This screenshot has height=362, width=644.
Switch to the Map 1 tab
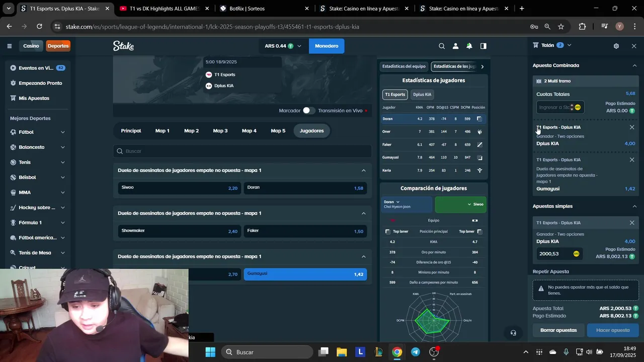[162, 131]
